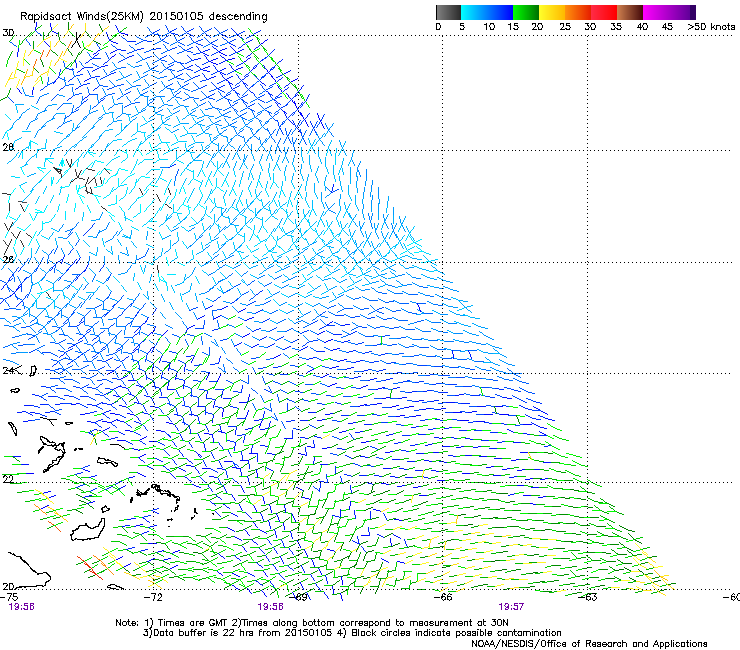The image size is (740, 650).
Task: Click the latitude label '22'
Action: (x=8, y=479)
